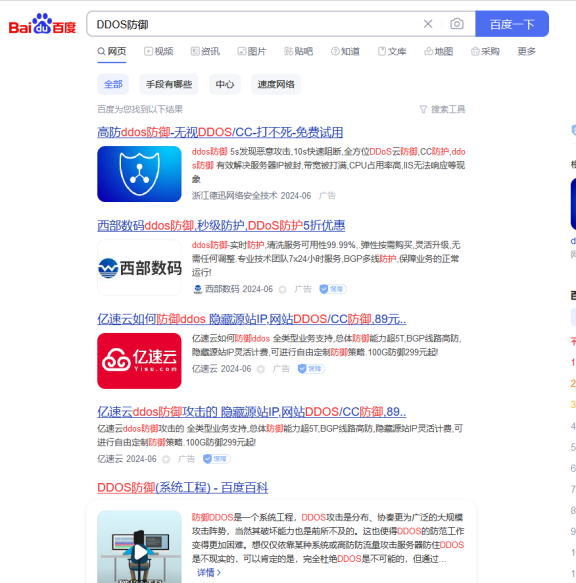The image size is (576, 583).
Task: Open image search via camera icon
Action: [457, 24]
